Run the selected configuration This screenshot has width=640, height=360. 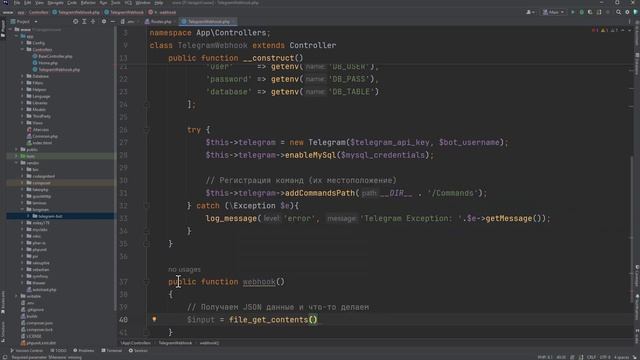click(573, 12)
